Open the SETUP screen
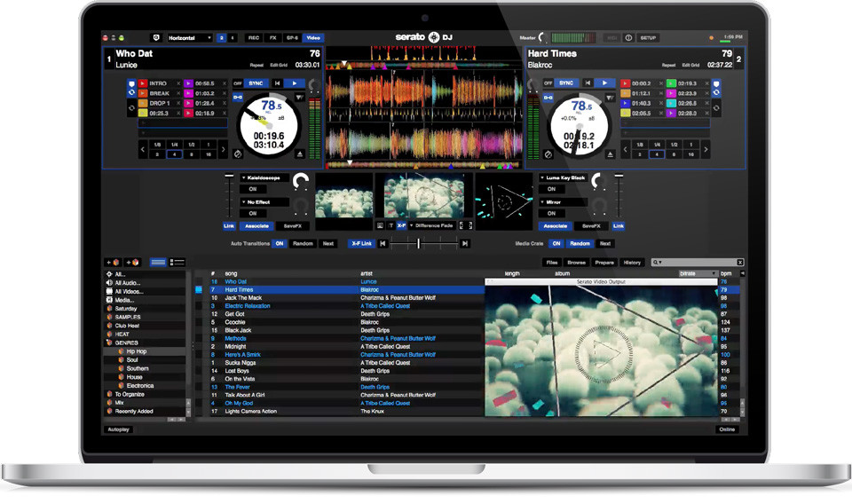 pos(648,38)
